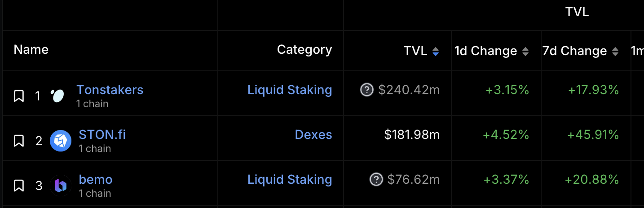Click the STON.fi logo icon

(x=61, y=141)
